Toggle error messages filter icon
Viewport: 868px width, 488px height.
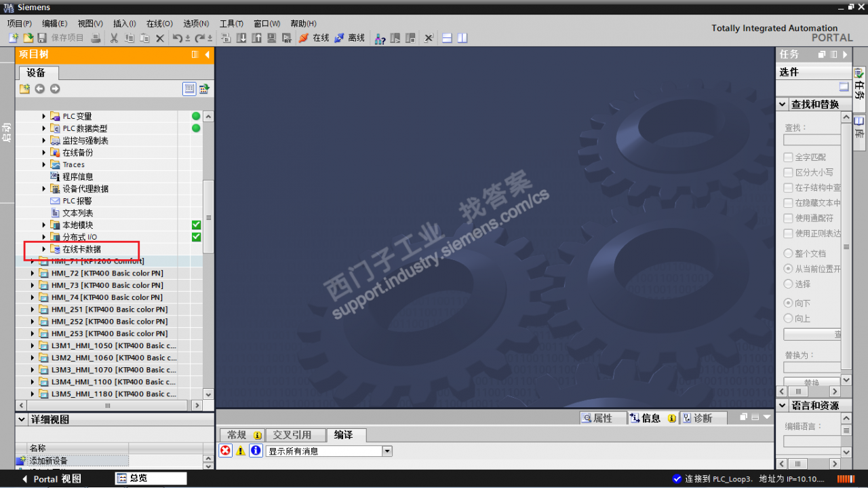pos(225,451)
